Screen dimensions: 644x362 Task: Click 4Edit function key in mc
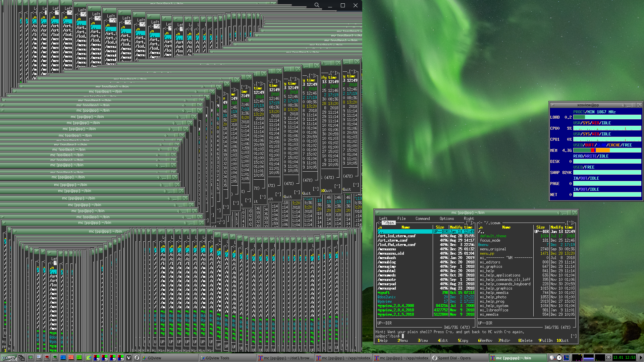click(x=443, y=341)
